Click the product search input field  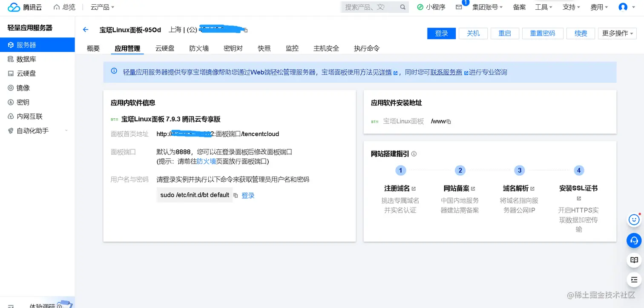pos(371,7)
